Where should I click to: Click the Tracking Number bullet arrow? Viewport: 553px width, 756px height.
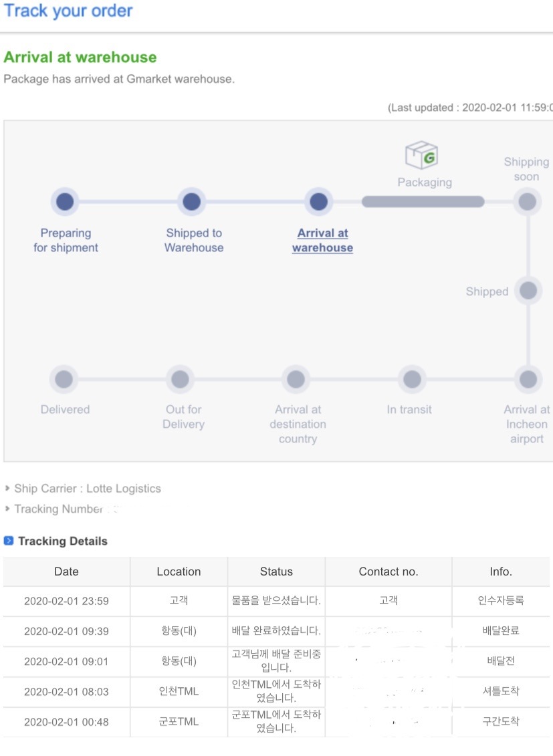[x=7, y=508]
